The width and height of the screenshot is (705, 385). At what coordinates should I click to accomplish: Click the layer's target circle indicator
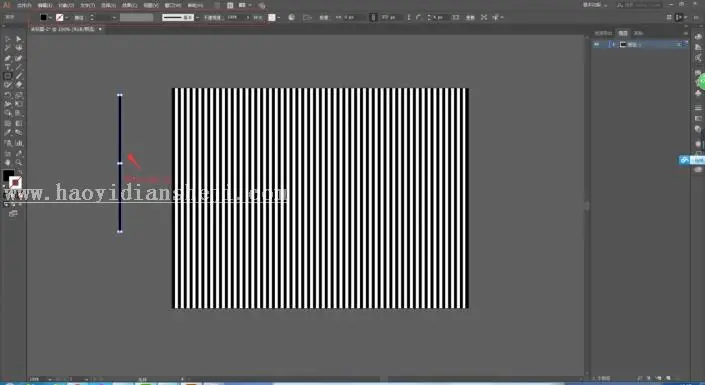click(x=679, y=45)
